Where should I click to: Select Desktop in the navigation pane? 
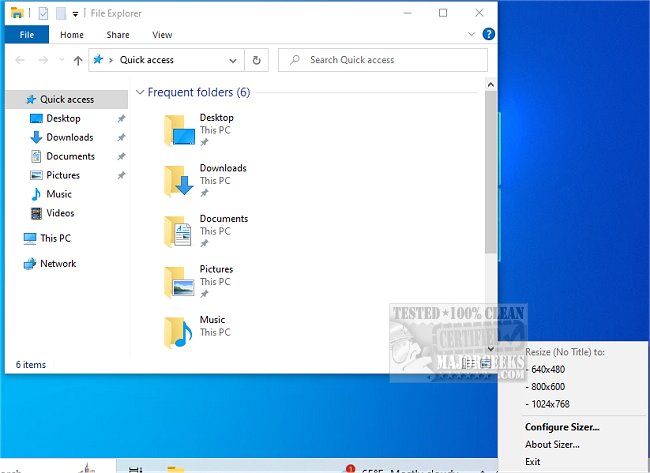click(63, 119)
